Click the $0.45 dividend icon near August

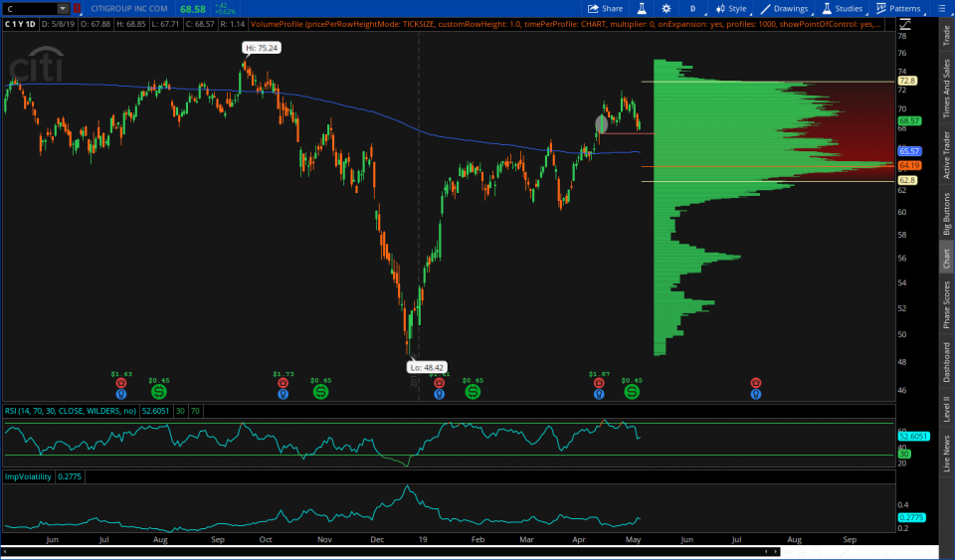(158, 392)
